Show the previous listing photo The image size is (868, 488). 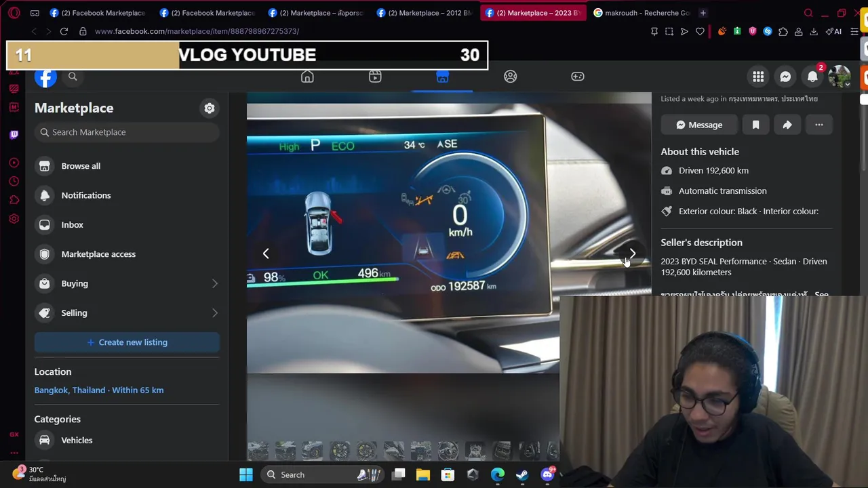[x=266, y=253]
